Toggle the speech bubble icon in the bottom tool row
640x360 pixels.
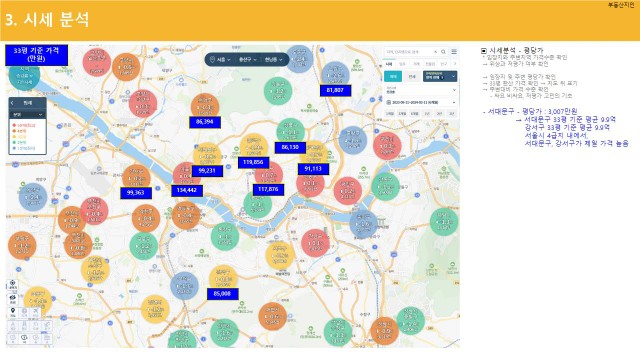coord(24,338)
